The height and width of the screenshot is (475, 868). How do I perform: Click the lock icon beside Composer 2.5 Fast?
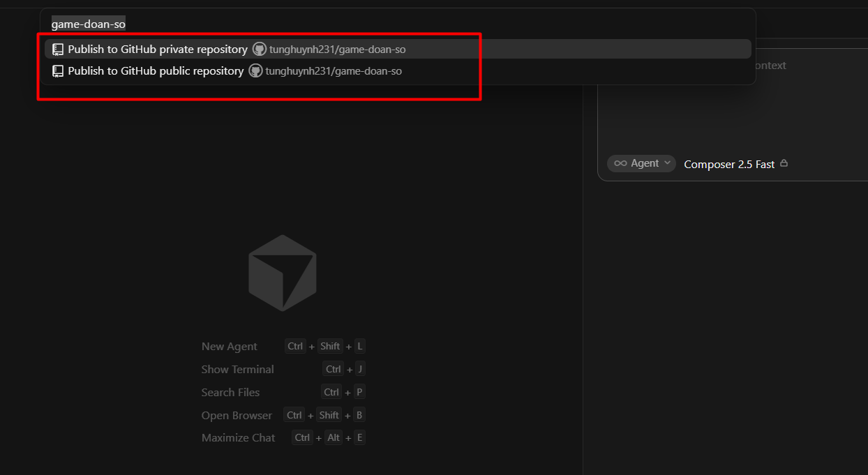(x=784, y=163)
